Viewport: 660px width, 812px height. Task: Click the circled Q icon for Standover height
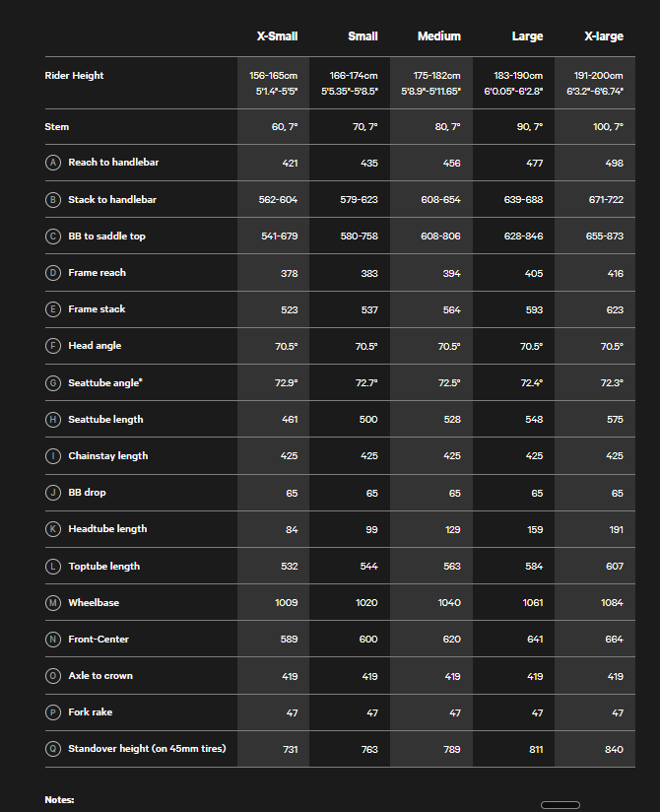coord(53,748)
